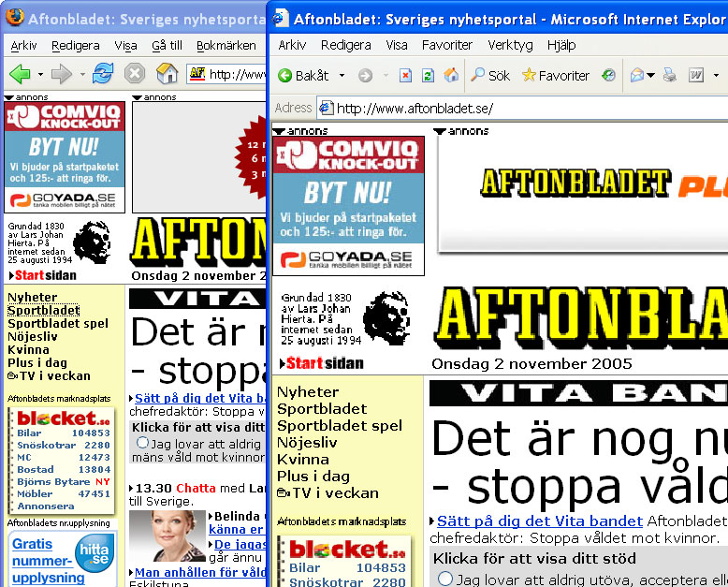This screenshot has height=587, width=728.
Task: Click Nyheter link in IE sidebar
Action: (308, 392)
